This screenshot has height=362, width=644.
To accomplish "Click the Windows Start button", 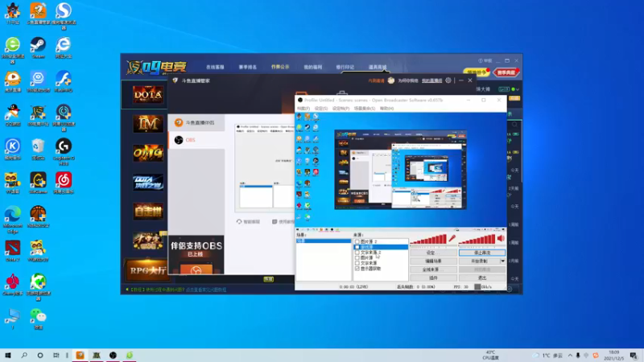I will (x=8, y=356).
